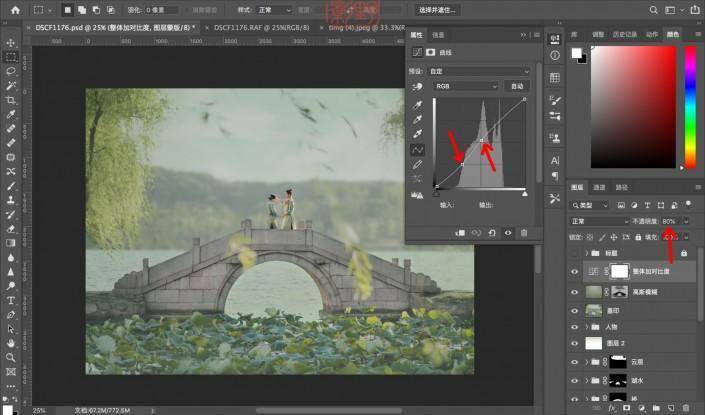Pick the Horizontal Type tool
Viewport: 705px width, 415px height.
[x=11, y=299]
